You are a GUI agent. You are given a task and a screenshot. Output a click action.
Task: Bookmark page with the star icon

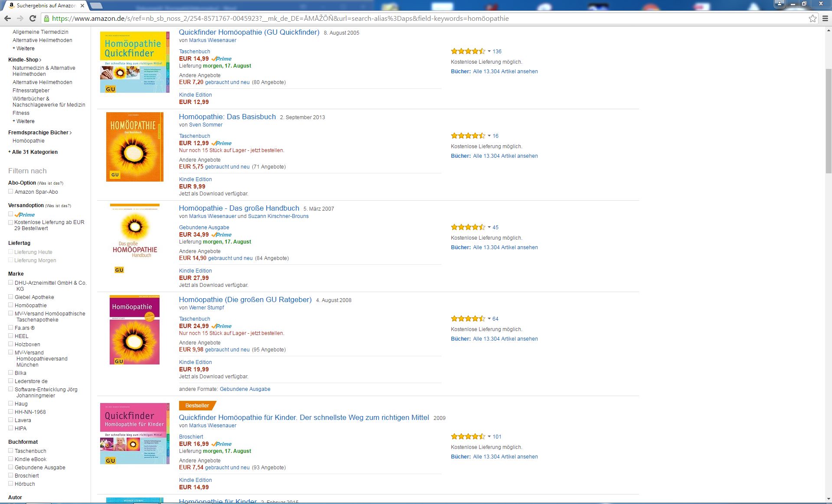pos(812,18)
